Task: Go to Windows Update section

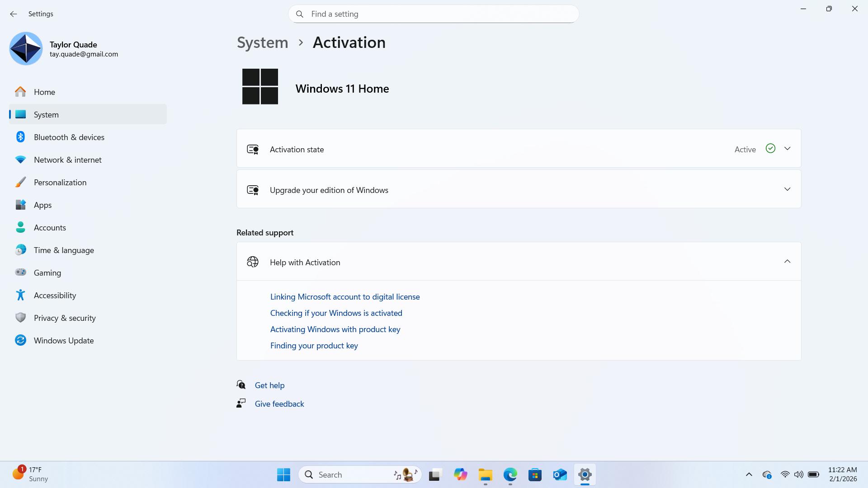Action: [x=63, y=340]
